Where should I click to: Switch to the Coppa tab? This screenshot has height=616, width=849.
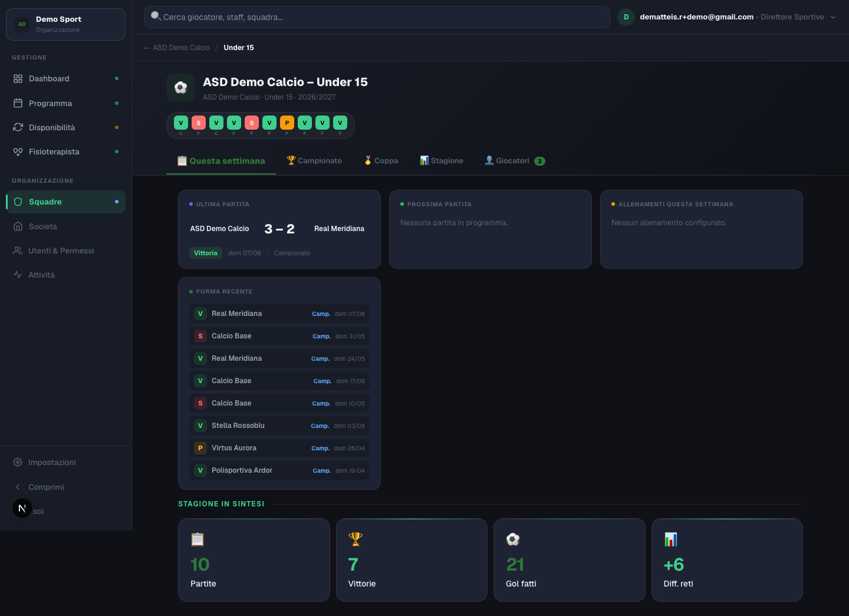click(381, 160)
